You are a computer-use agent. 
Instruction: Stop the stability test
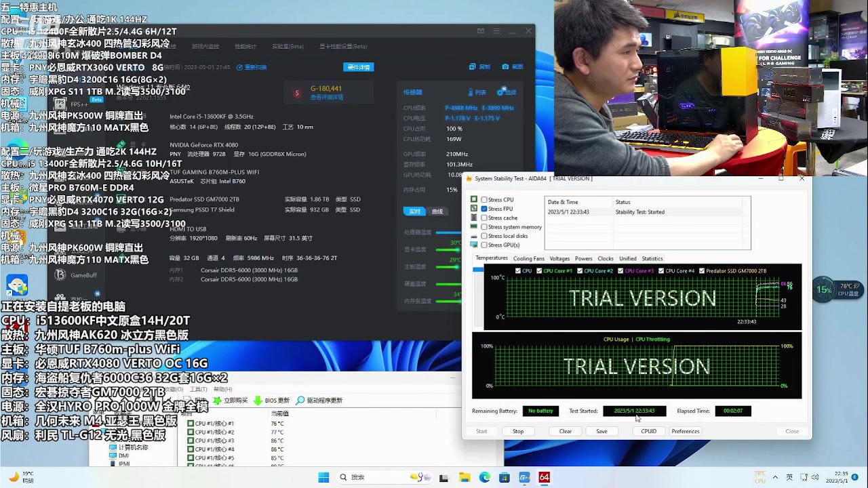click(x=518, y=431)
